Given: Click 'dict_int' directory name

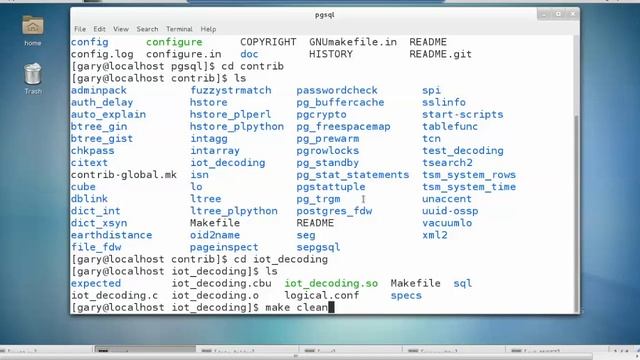Looking at the screenshot, I should 96,211.
